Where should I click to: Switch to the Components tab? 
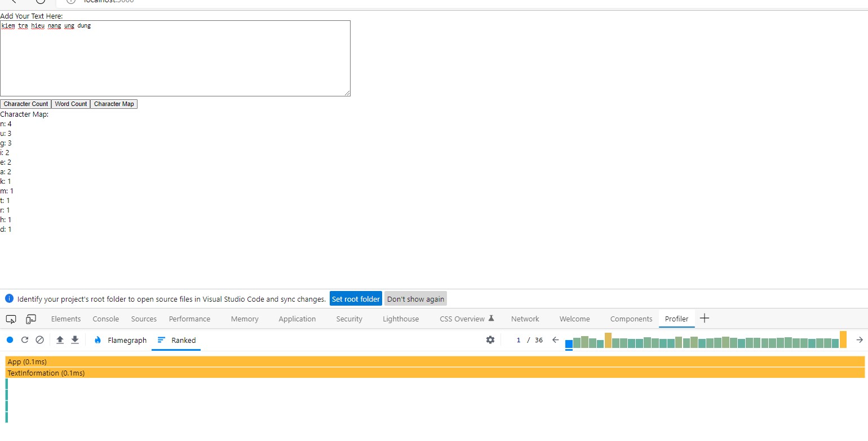(x=631, y=319)
